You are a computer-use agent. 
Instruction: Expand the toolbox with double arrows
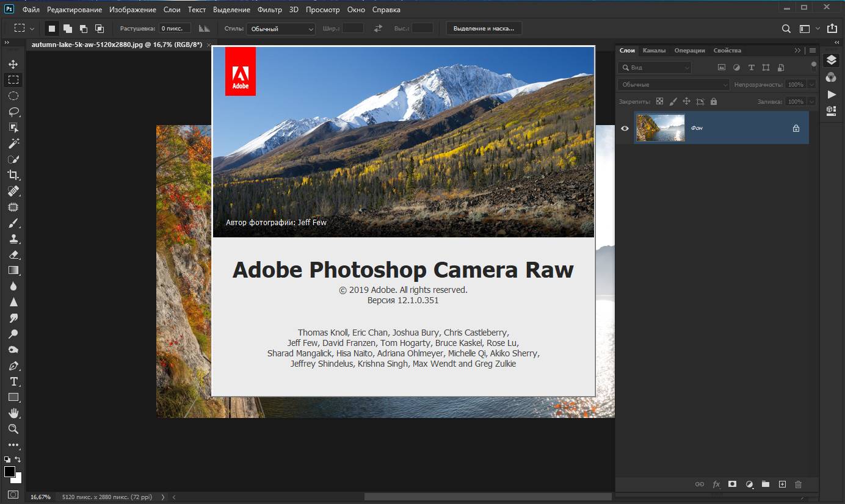pos(7,43)
